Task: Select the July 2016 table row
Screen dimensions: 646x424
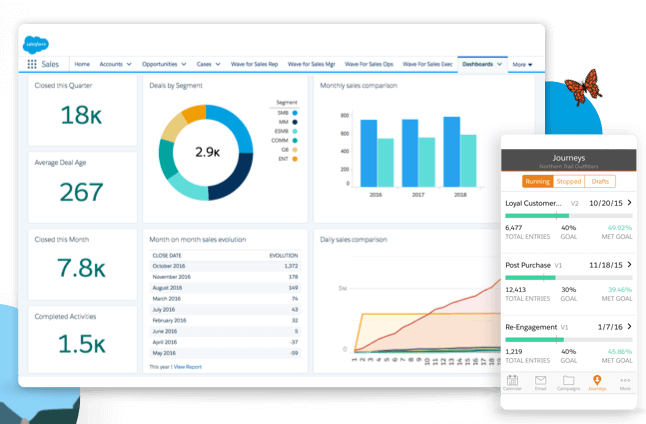Action: pyautogui.click(x=225, y=309)
